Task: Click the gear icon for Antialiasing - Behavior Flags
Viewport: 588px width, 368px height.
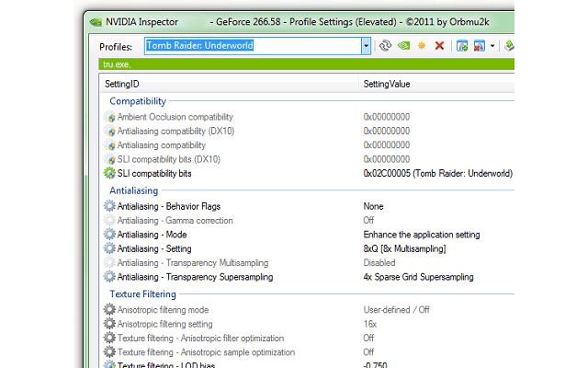Action: pyautogui.click(x=109, y=206)
